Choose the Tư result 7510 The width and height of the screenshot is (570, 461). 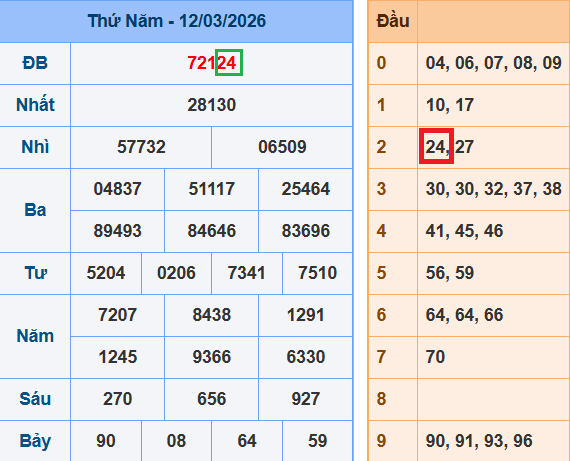pos(317,273)
